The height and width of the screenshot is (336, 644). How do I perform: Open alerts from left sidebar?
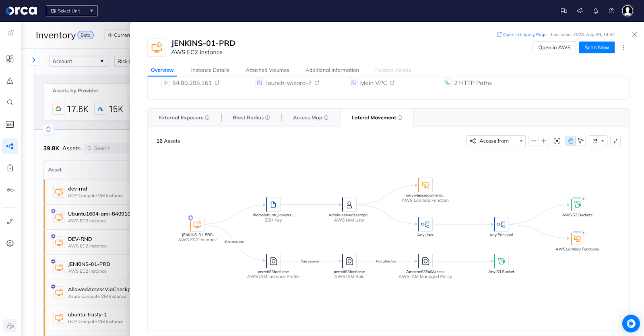tap(10, 81)
